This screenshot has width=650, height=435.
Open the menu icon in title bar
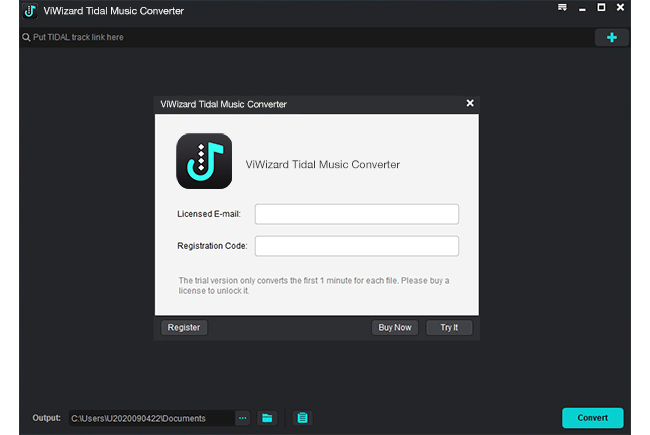point(562,7)
